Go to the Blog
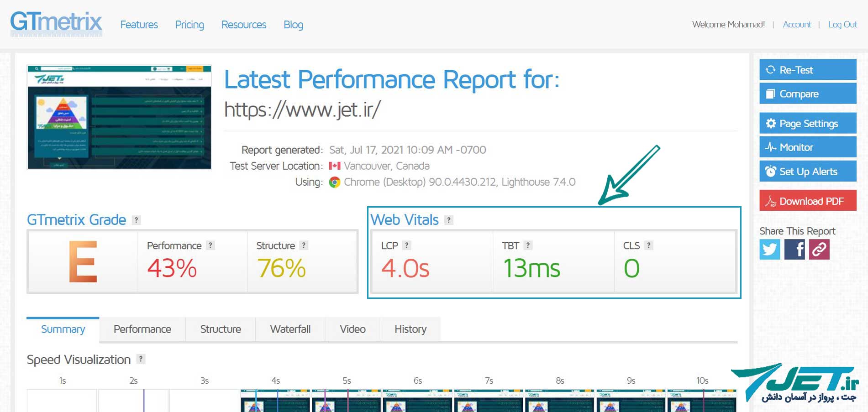Screen dimensions: 868x412 coord(293,25)
